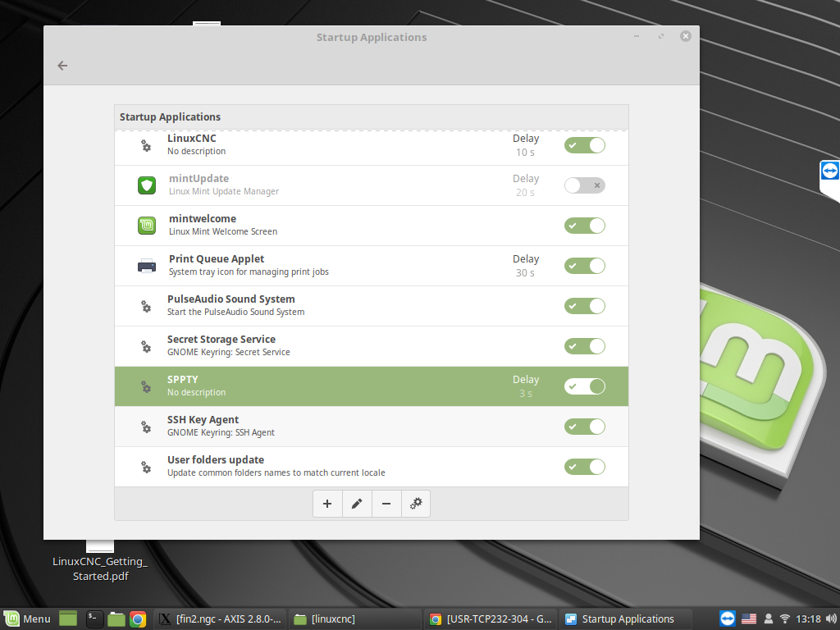Toggle PulseAudio Sound System switch
Viewport: 840px width, 630px height.
(584, 306)
